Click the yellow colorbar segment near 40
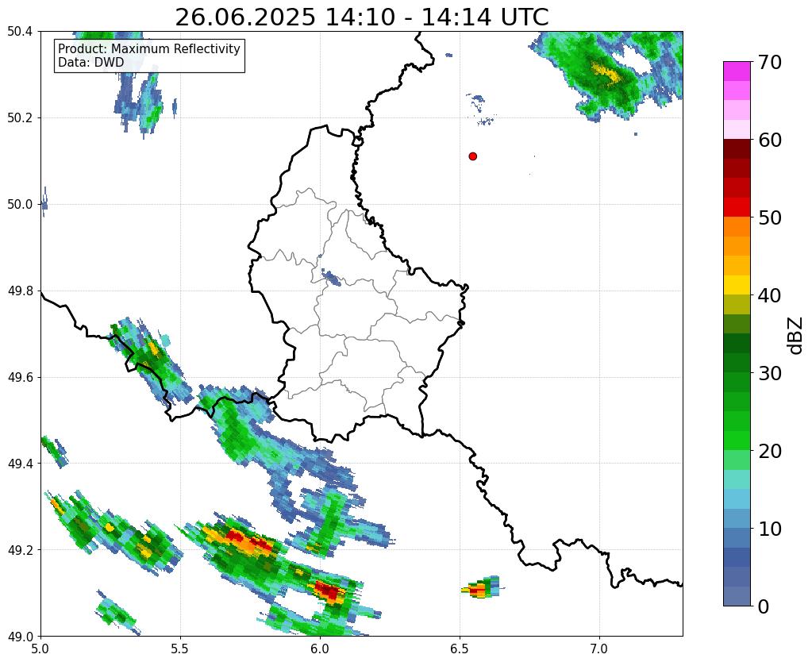The image size is (812, 662). point(737,285)
